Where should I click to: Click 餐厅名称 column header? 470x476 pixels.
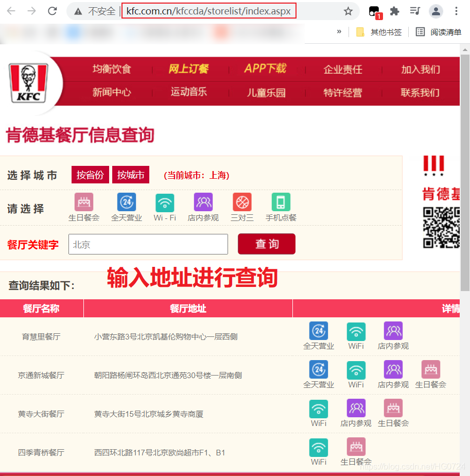tap(41, 309)
